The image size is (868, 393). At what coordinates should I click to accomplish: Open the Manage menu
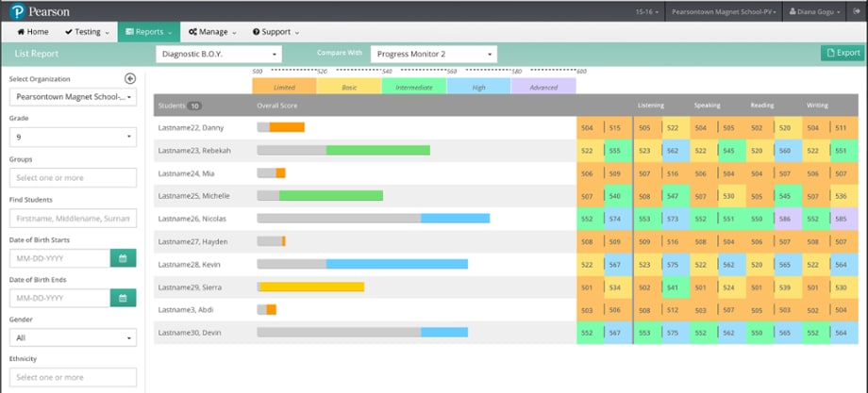[211, 32]
